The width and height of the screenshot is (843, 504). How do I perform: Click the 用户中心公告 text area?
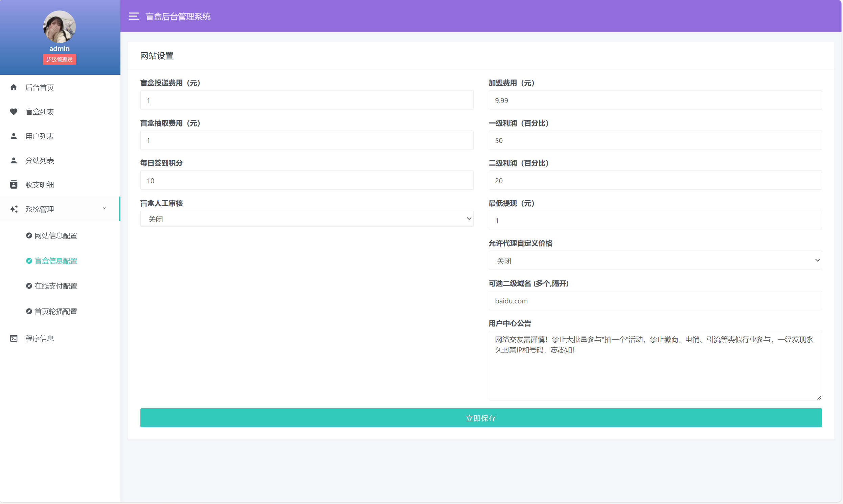click(x=655, y=365)
